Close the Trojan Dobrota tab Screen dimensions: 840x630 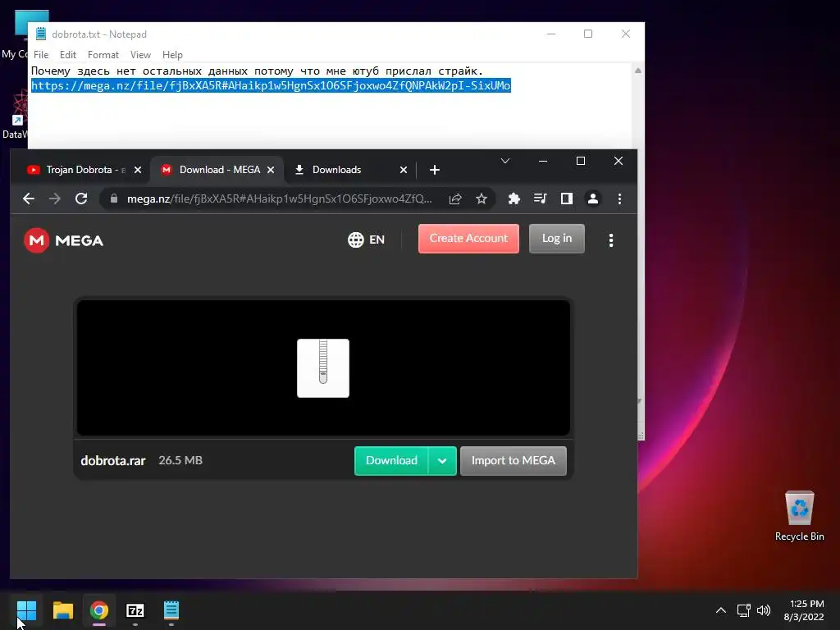point(138,170)
